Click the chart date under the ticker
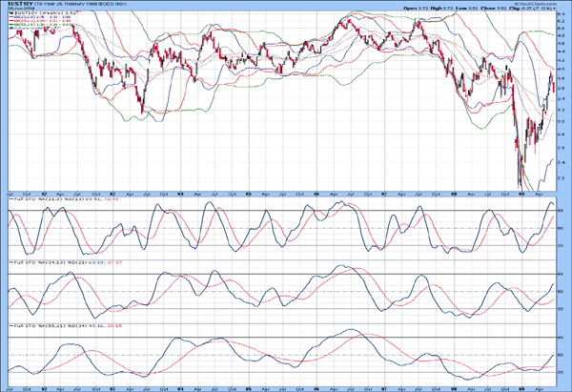This screenshot has height=392, width=572. (x=19, y=10)
